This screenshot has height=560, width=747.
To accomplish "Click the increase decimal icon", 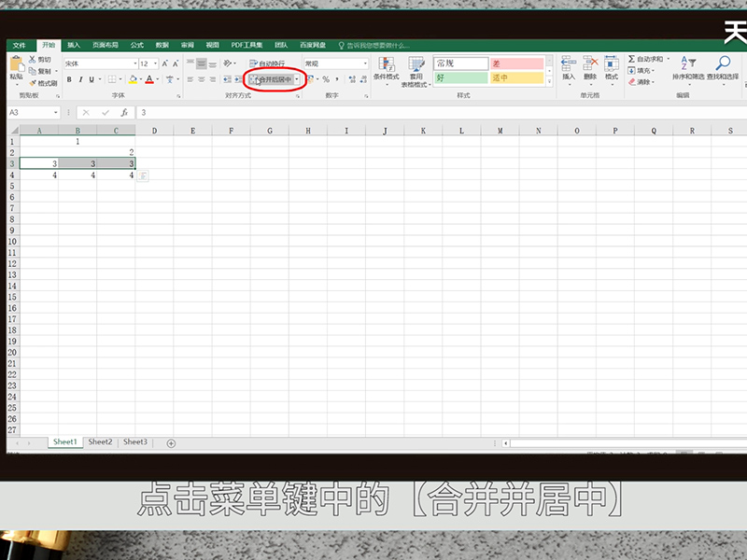I will coord(352,79).
